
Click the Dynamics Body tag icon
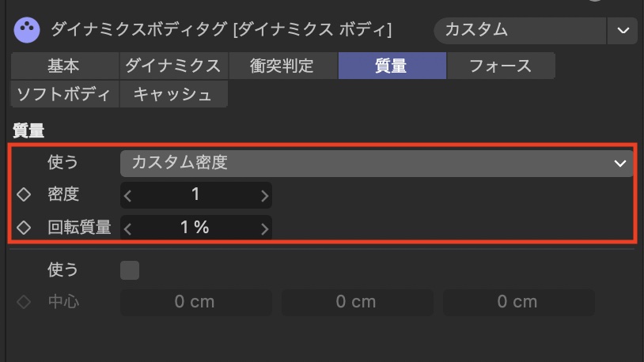(x=28, y=31)
